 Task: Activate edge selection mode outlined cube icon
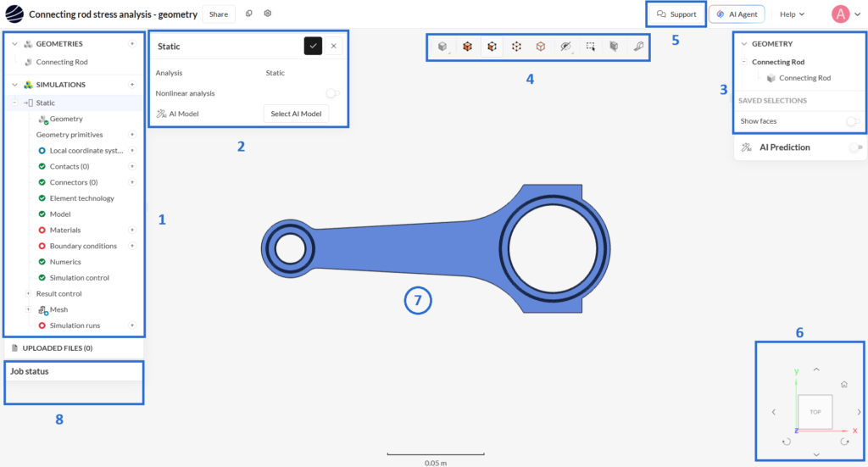coord(541,47)
